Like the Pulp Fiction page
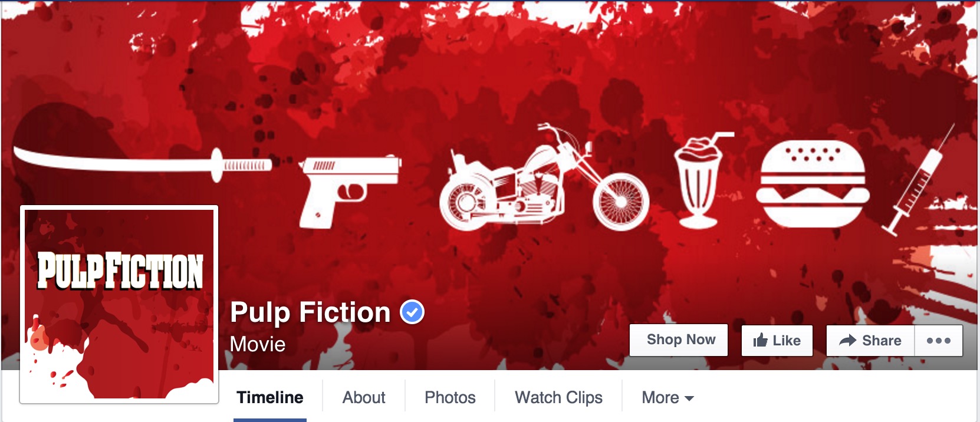The height and width of the screenshot is (422, 980). tap(777, 341)
